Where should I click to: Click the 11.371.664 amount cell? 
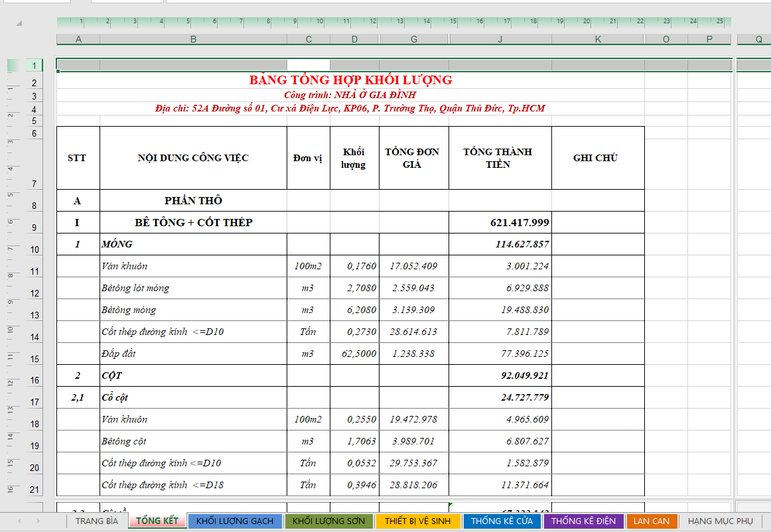(500, 485)
